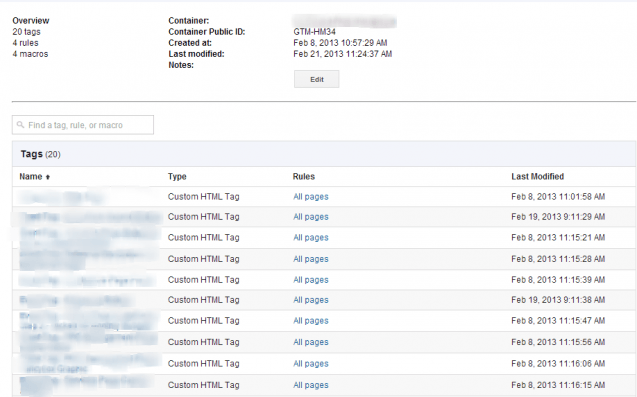This screenshot has width=637, height=397.
Task: Sort tags by the Name column header
Action: tap(31, 177)
